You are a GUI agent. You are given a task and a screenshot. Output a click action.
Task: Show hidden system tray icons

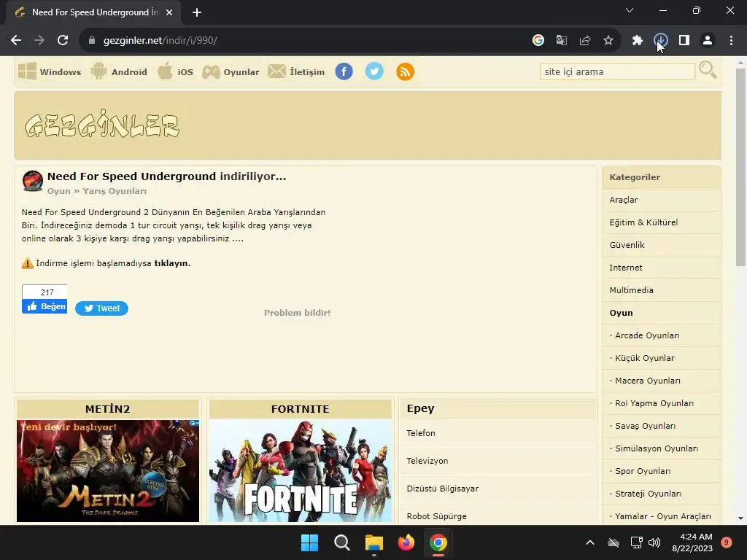589,542
